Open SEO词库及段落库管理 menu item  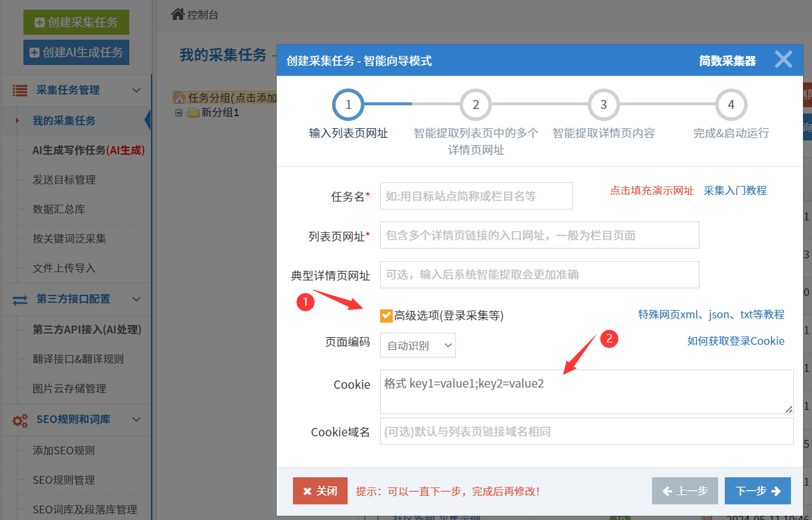point(85,510)
